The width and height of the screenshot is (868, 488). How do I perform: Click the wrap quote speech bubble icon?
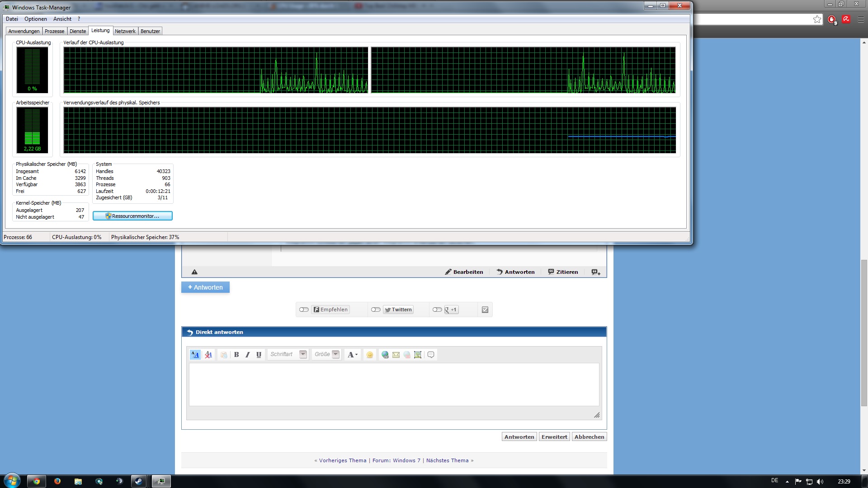tap(431, 355)
